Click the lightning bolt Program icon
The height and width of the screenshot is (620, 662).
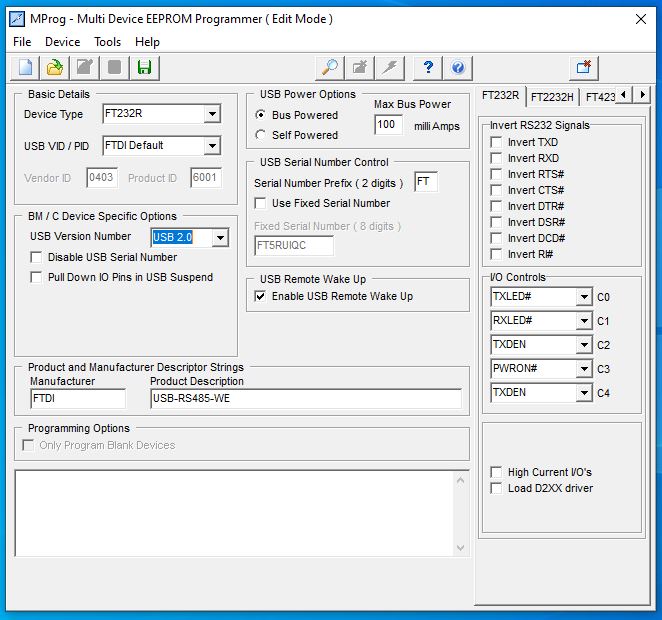[390, 68]
